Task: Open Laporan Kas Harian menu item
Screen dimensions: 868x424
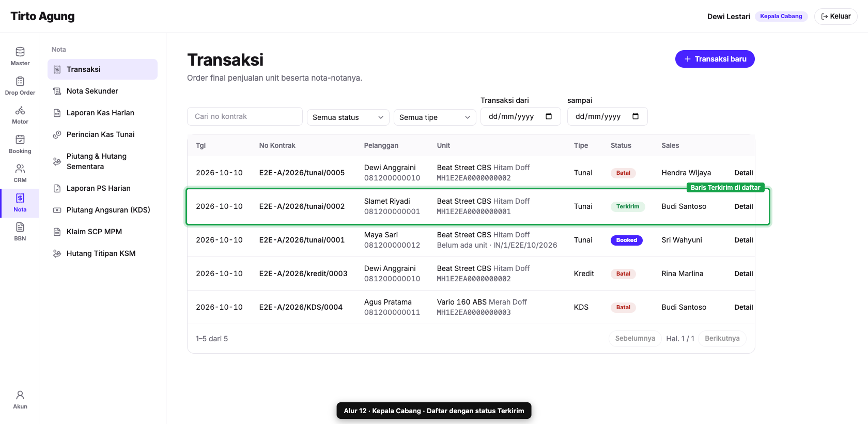Action: pos(102,113)
